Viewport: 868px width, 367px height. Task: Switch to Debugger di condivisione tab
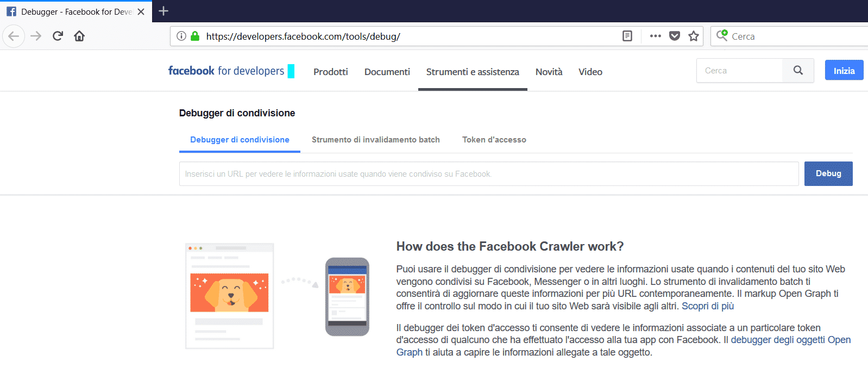(240, 140)
